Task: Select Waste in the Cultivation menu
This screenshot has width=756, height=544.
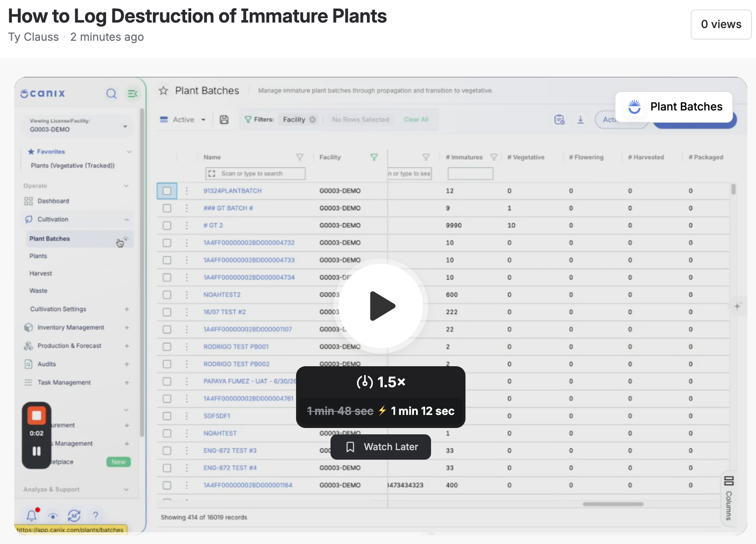Action: tap(38, 291)
